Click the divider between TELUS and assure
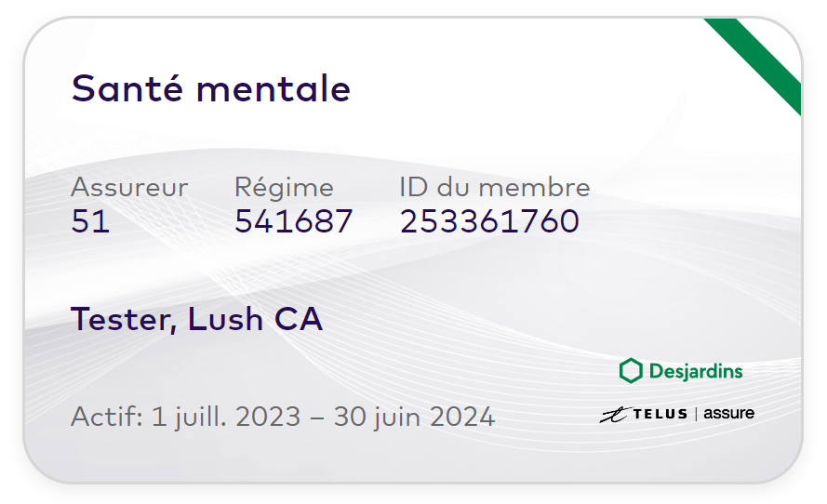 point(694,414)
